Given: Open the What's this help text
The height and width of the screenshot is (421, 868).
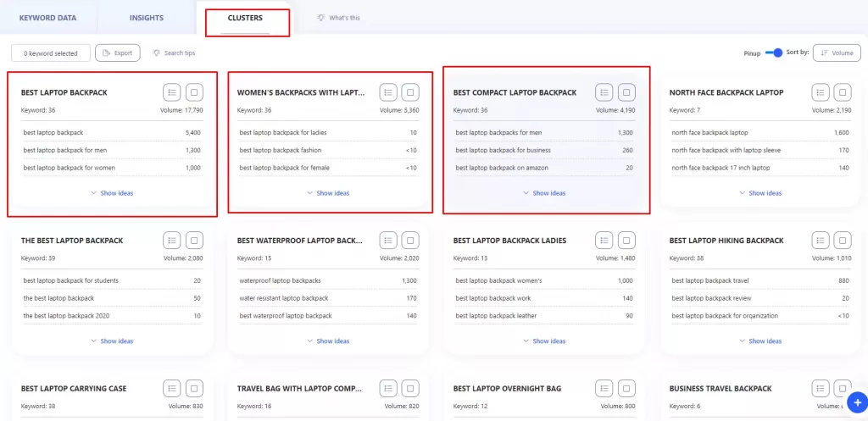Looking at the screenshot, I should coord(344,18).
